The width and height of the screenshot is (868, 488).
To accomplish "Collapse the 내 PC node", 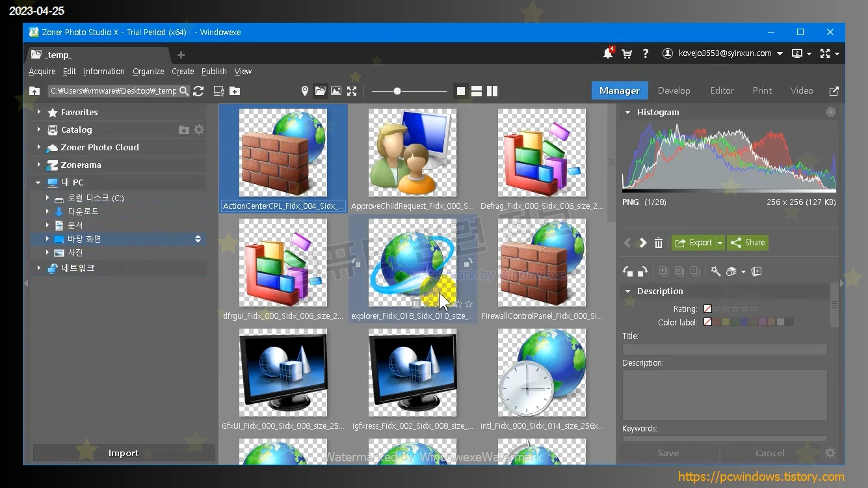I will click(x=38, y=183).
